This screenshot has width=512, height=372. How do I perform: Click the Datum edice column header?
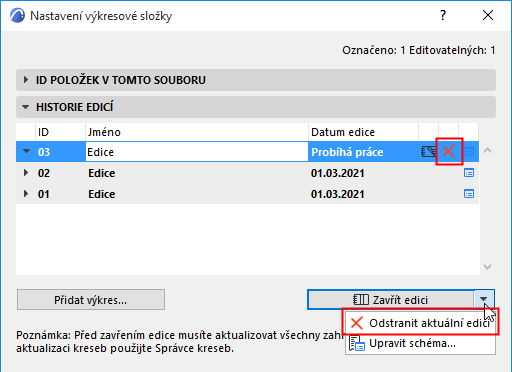point(363,132)
